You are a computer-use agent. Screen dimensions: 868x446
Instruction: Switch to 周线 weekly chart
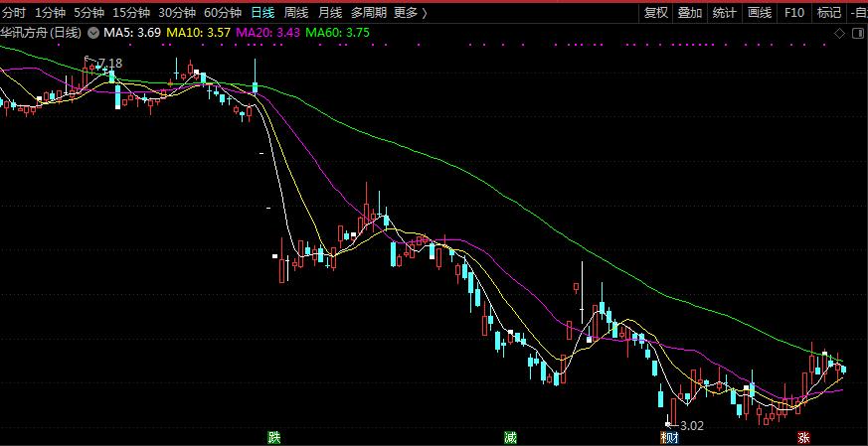(x=296, y=13)
